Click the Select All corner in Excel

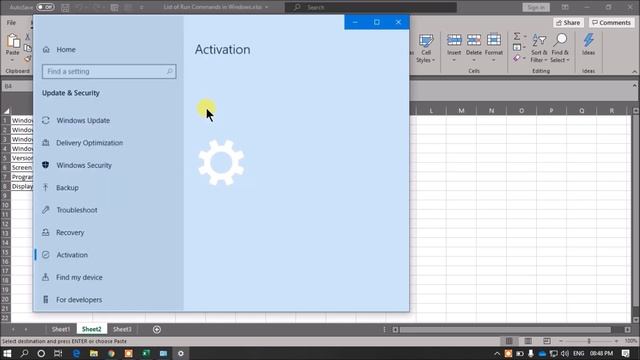click(6, 111)
